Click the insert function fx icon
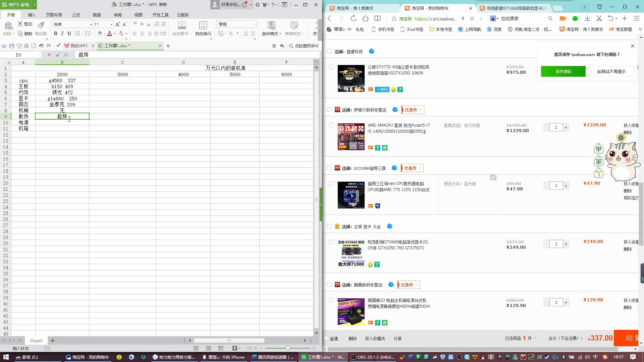This screenshot has height=362, width=644. pos(66,55)
